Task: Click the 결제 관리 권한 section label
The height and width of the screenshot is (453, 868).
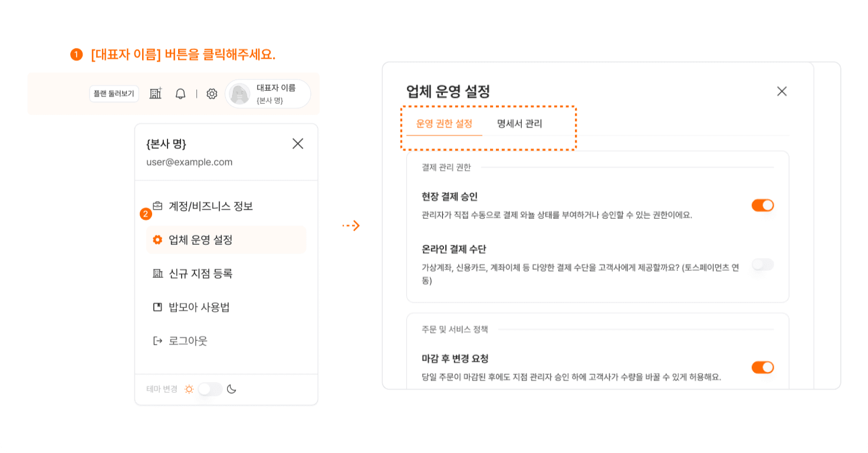Action: click(446, 168)
